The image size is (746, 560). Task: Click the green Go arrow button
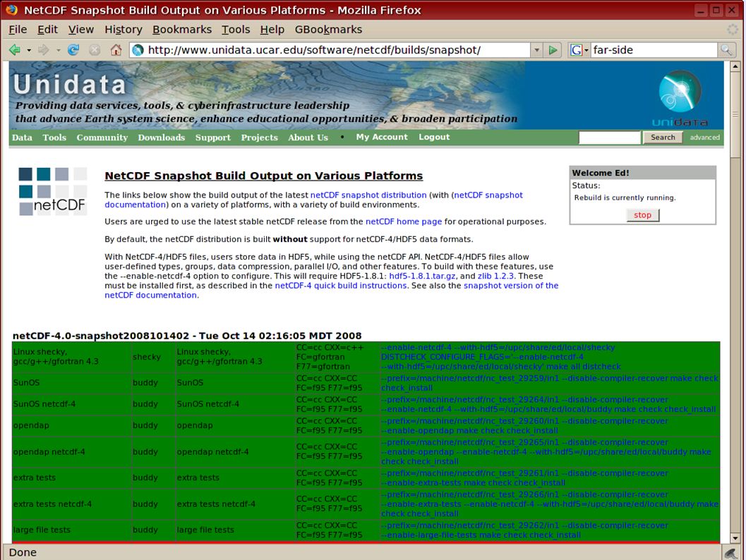(x=553, y=50)
